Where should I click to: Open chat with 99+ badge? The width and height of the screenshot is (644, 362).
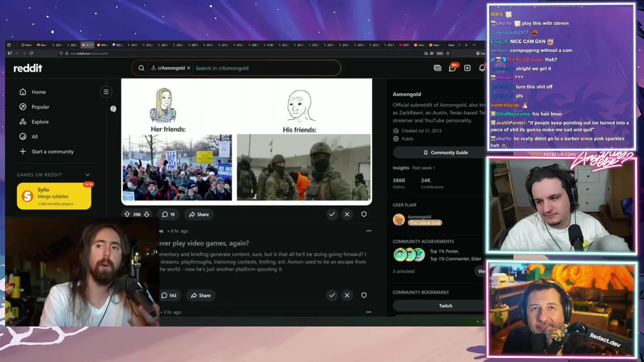tap(453, 68)
